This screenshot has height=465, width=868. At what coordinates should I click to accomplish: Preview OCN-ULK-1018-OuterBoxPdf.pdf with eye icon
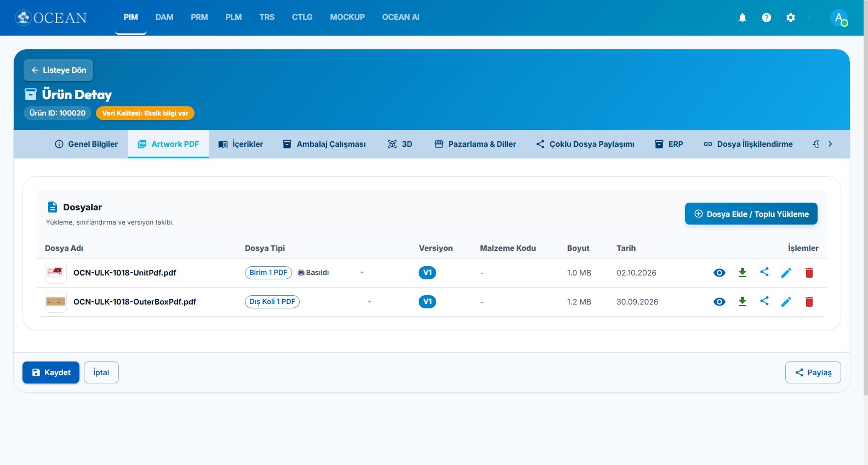click(719, 302)
